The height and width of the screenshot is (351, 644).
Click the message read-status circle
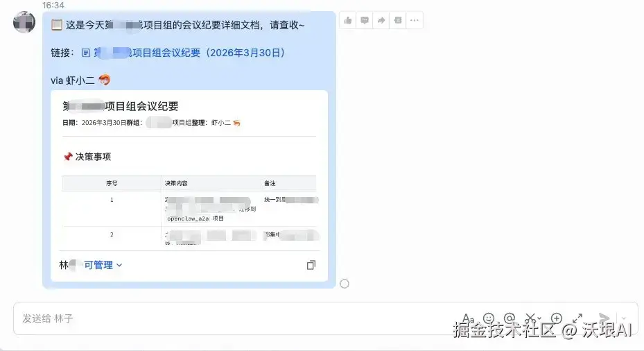(x=345, y=284)
